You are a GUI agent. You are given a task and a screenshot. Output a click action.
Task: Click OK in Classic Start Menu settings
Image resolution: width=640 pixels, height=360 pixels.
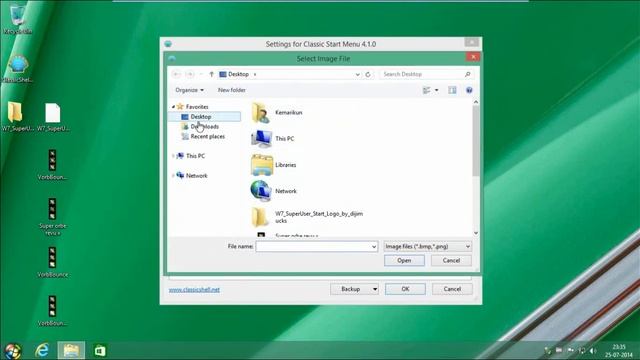point(405,289)
